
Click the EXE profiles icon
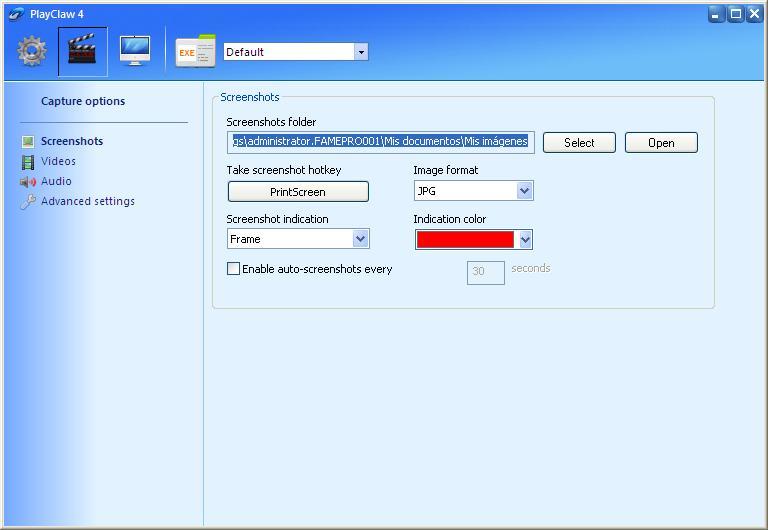pos(195,51)
